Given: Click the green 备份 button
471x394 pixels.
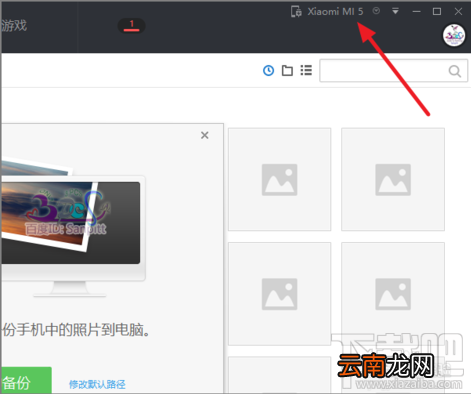Looking at the screenshot, I should pyautogui.click(x=27, y=380).
